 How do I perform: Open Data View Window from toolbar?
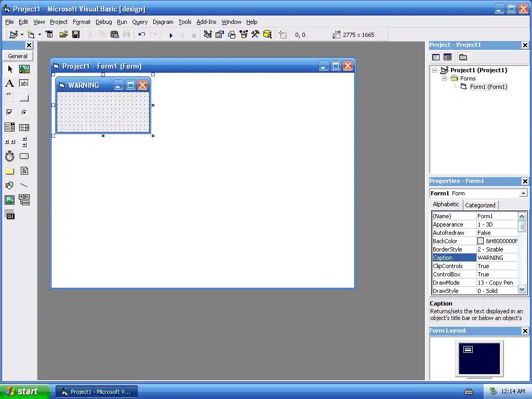pos(268,34)
